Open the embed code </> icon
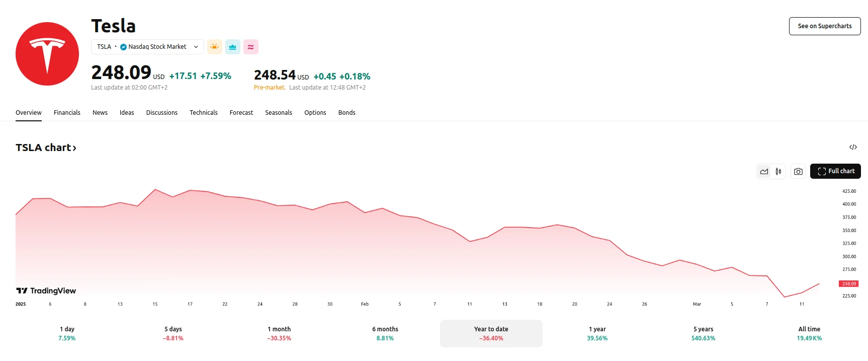 coord(853,147)
